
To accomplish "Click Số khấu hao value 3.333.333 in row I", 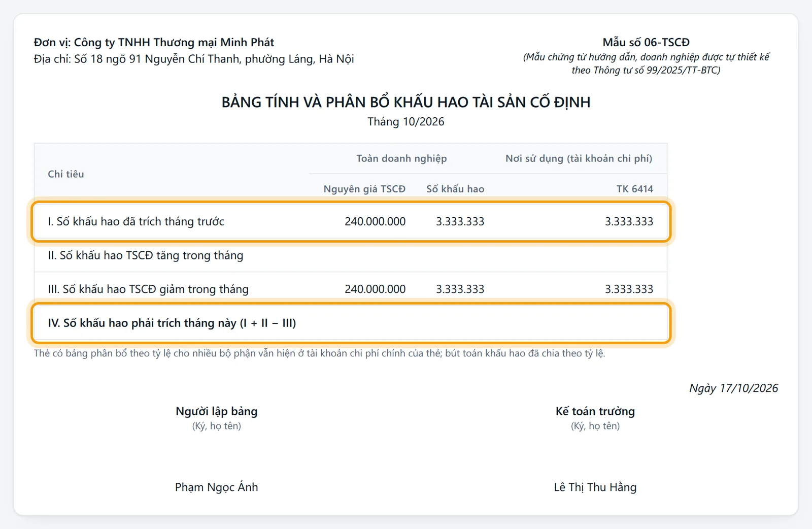I will (460, 221).
